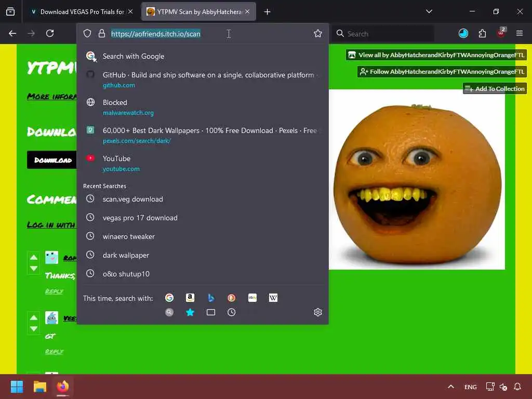Click Add To Collection button
This screenshot has height=399, width=532.
(x=495, y=88)
